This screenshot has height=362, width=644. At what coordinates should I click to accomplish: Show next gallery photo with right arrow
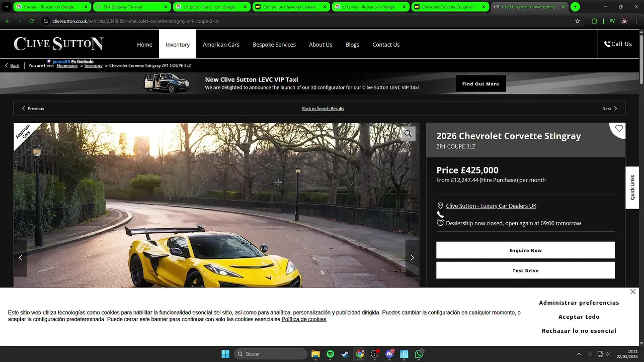(x=412, y=257)
